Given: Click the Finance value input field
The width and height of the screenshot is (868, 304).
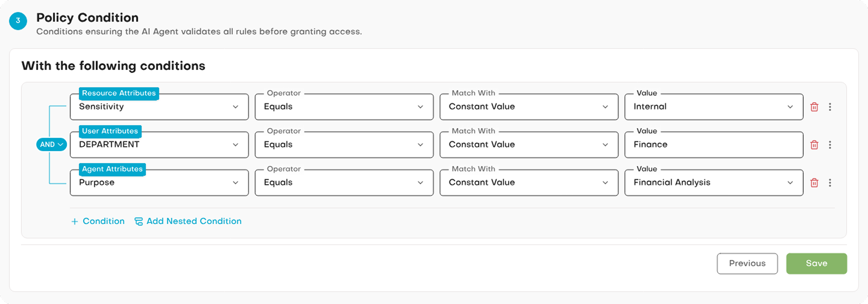Looking at the screenshot, I should tap(713, 145).
